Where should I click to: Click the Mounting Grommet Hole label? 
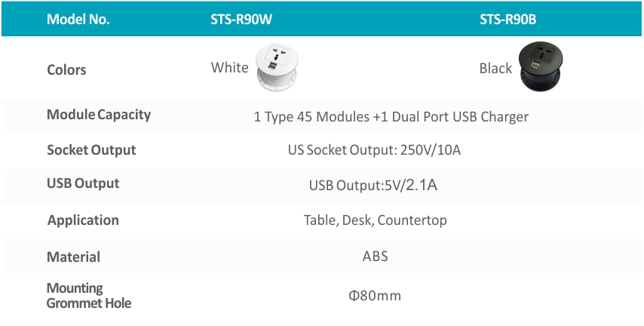(89, 296)
